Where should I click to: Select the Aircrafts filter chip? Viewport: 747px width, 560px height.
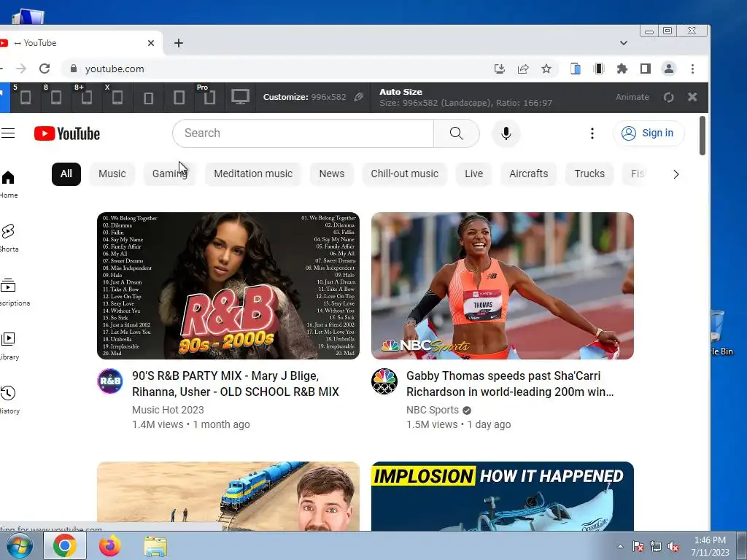pyautogui.click(x=528, y=174)
